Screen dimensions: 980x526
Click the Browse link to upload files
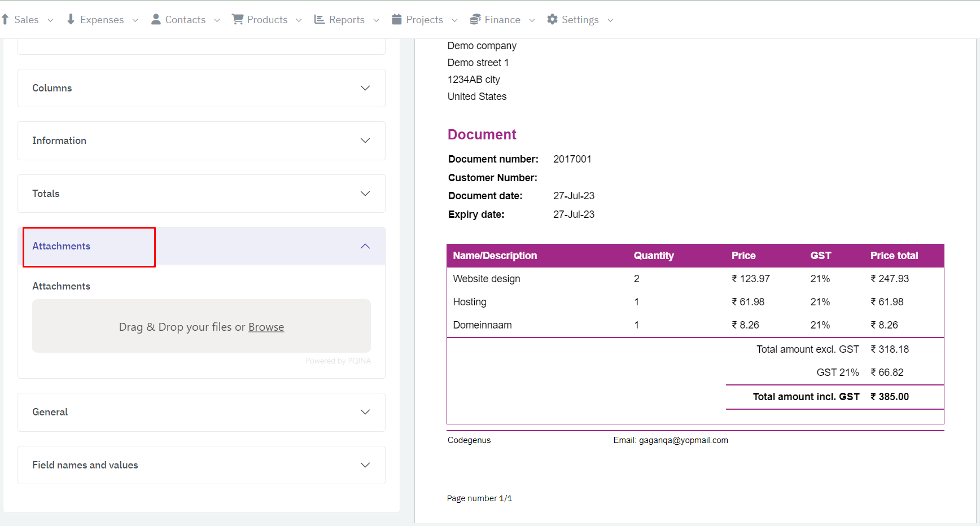(x=266, y=327)
